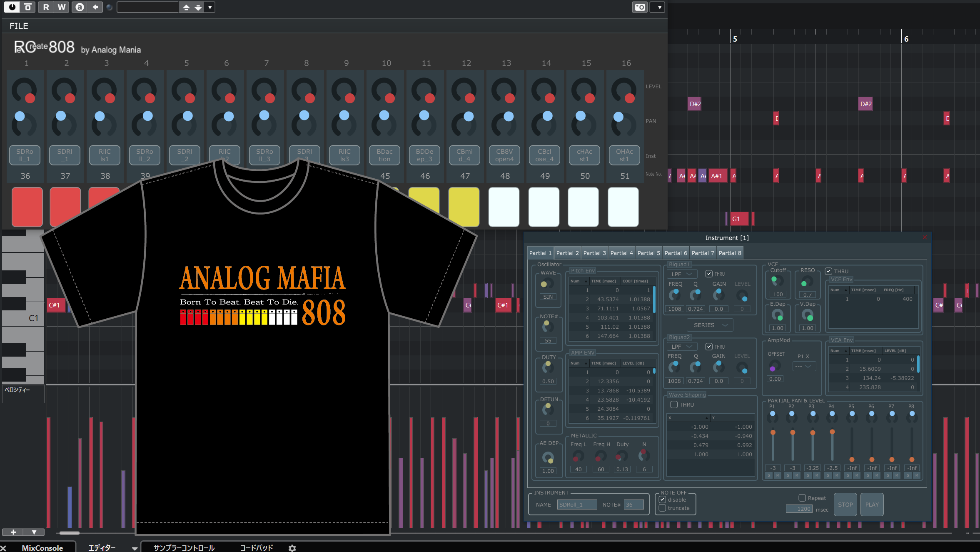The height and width of the screenshot is (552, 980).
Task: Open lower zone settings gear icon
Action: (x=292, y=548)
